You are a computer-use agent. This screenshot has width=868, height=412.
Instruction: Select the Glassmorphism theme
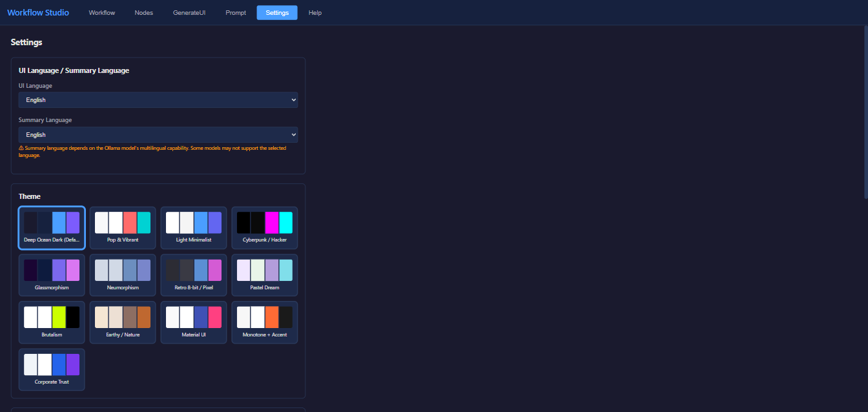pos(52,275)
